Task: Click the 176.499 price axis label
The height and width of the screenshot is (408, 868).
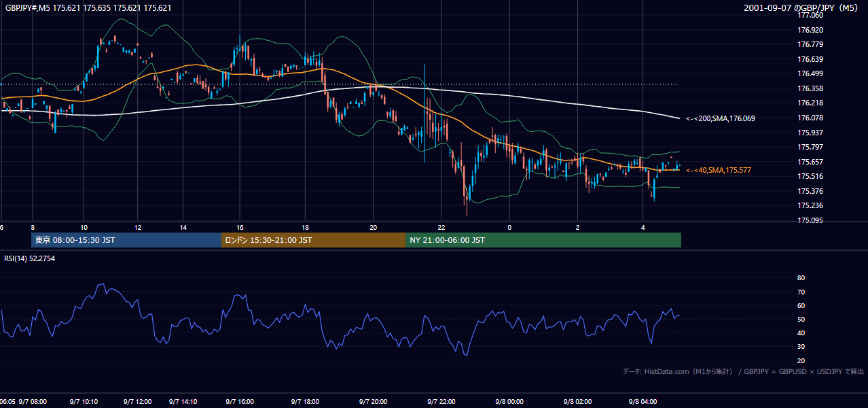Action: (810, 73)
